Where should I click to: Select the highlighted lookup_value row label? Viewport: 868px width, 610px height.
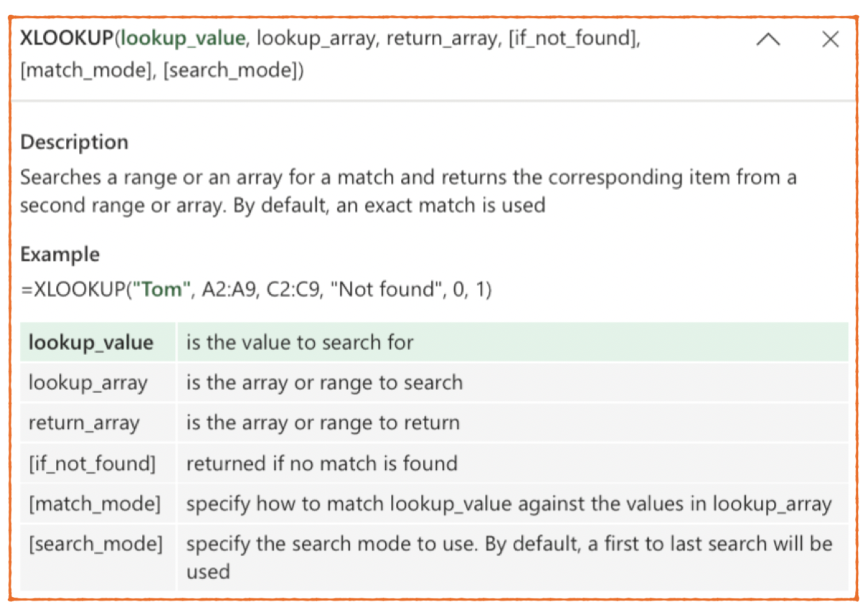point(91,342)
